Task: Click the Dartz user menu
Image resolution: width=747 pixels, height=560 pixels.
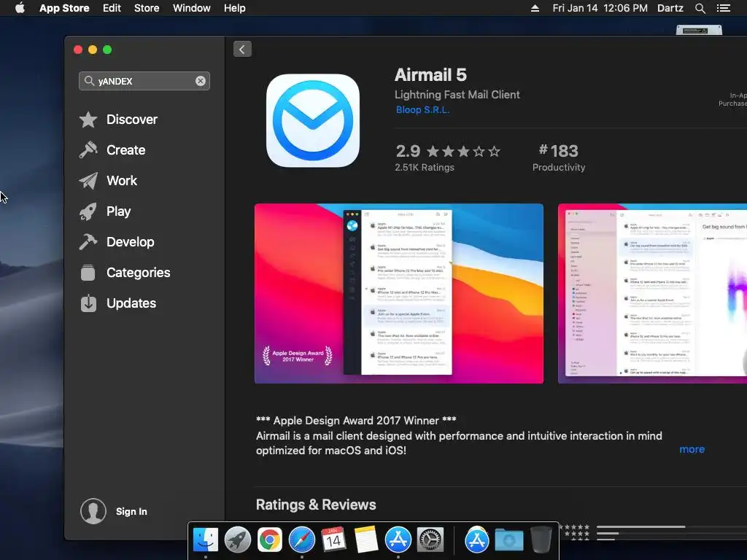Action: click(670, 8)
